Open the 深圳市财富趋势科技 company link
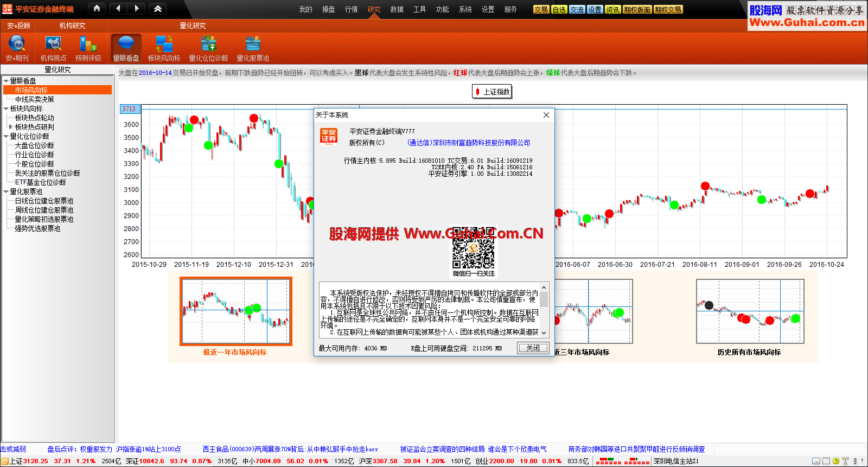 pyautogui.click(x=469, y=143)
